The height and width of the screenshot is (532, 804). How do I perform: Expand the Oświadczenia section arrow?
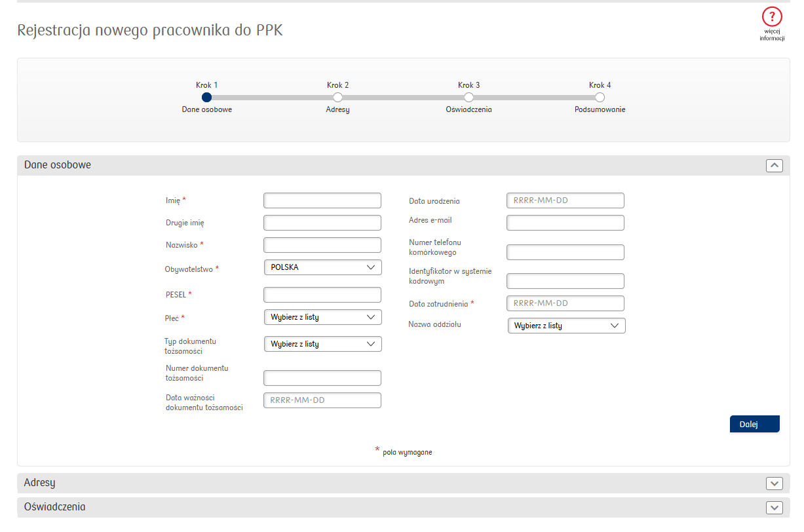pyautogui.click(x=775, y=508)
